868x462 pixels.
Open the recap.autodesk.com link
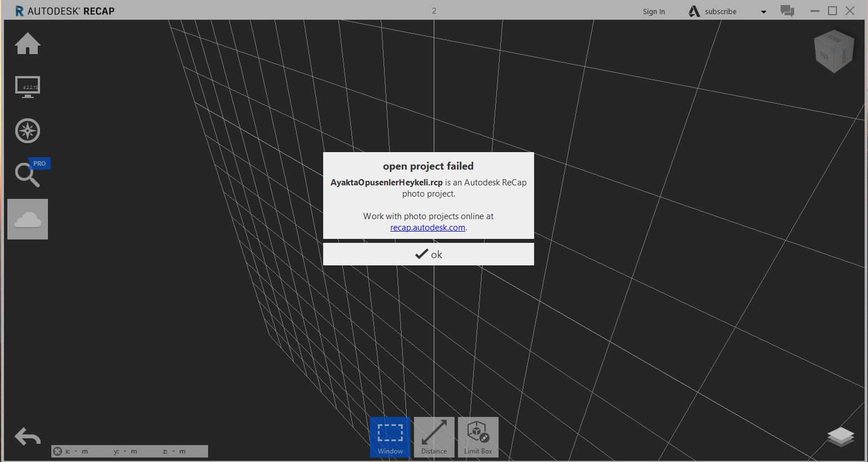[428, 228]
